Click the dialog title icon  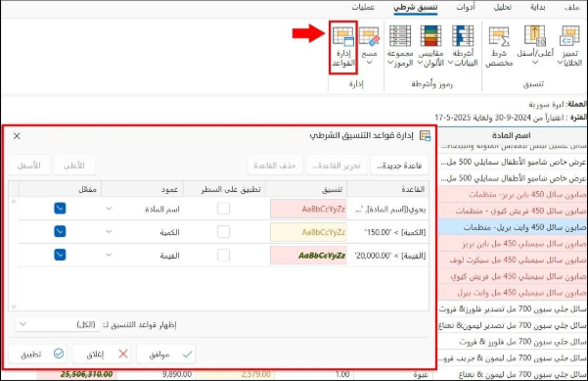(x=425, y=135)
